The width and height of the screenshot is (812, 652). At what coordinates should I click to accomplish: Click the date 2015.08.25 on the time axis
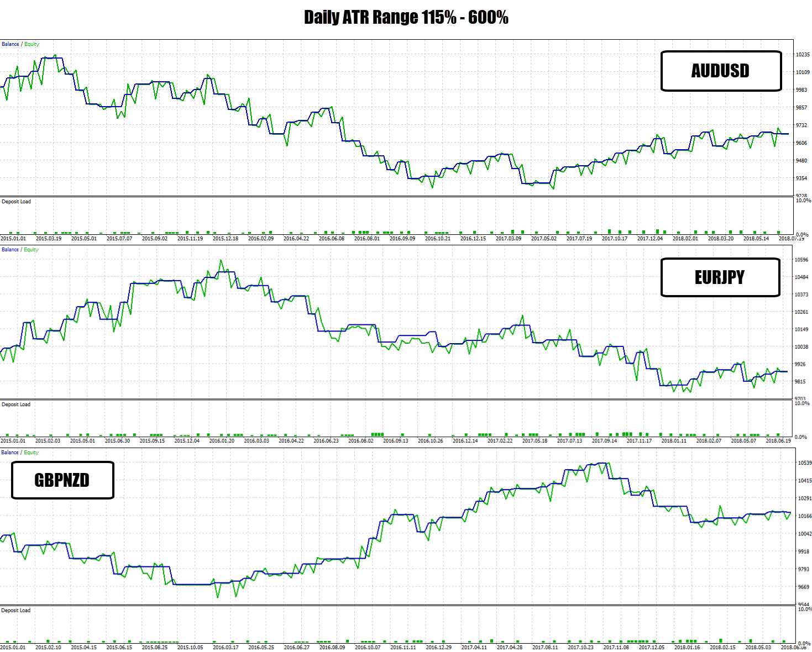pyautogui.click(x=155, y=647)
